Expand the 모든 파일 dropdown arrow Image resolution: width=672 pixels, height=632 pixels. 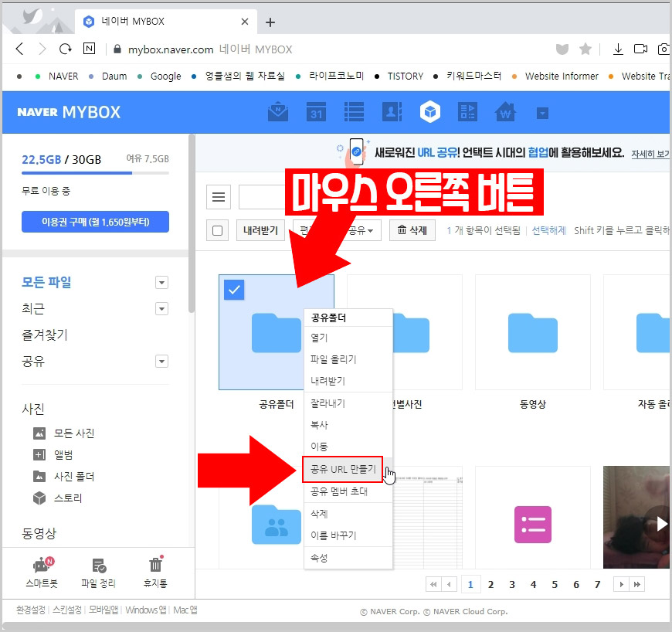click(161, 282)
